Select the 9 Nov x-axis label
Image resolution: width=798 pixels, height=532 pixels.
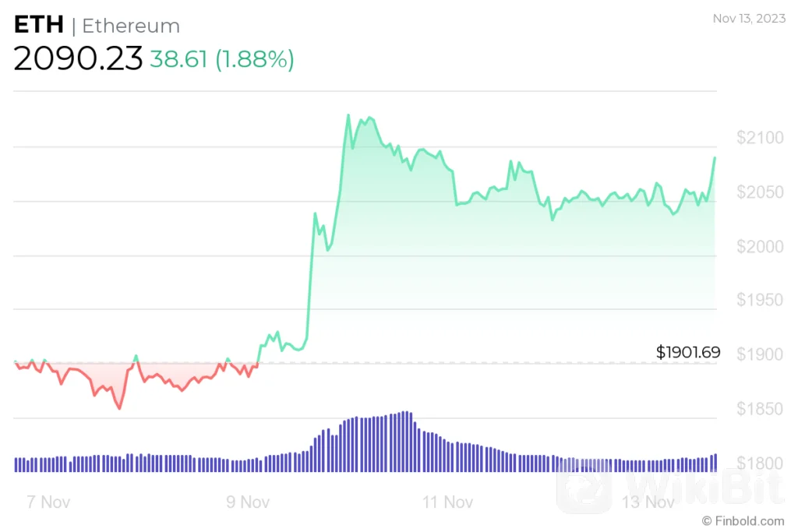tap(248, 502)
